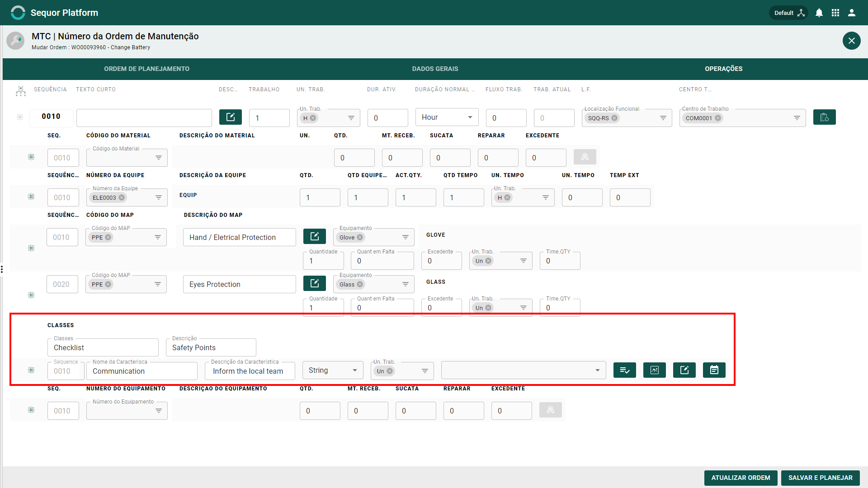Image resolution: width=868 pixels, height=488 pixels.
Task: Open Número da Equipe filter list
Action: click(159, 197)
